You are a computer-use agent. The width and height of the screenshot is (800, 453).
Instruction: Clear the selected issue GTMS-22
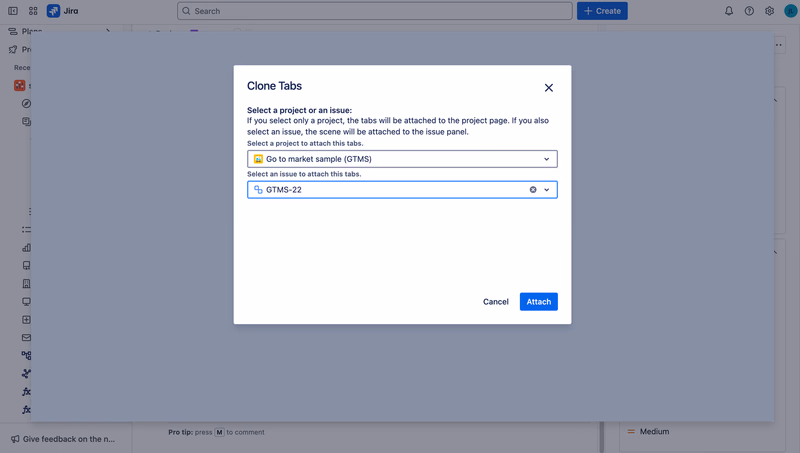[x=533, y=190]
